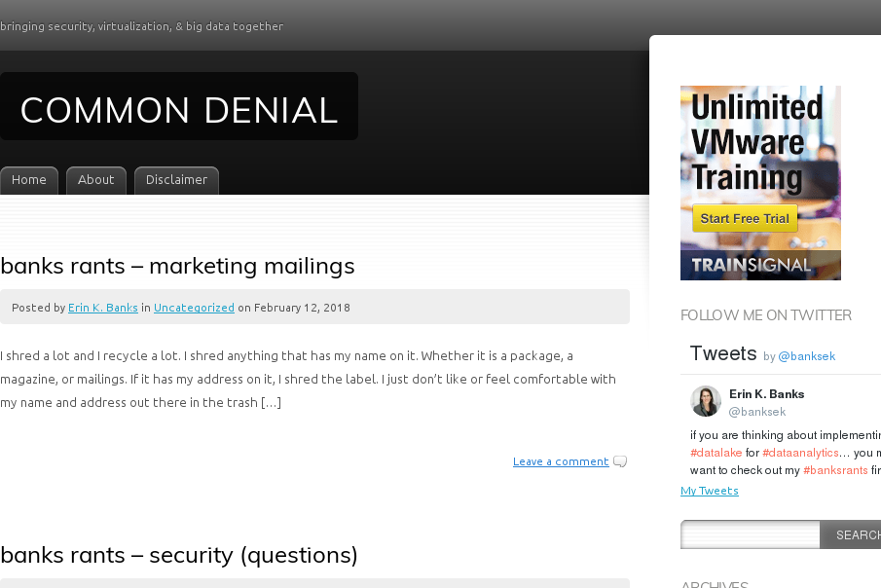Click the #banksrants hashtag
This screenshot has width=881, height=588.
[x=835, y=470]
